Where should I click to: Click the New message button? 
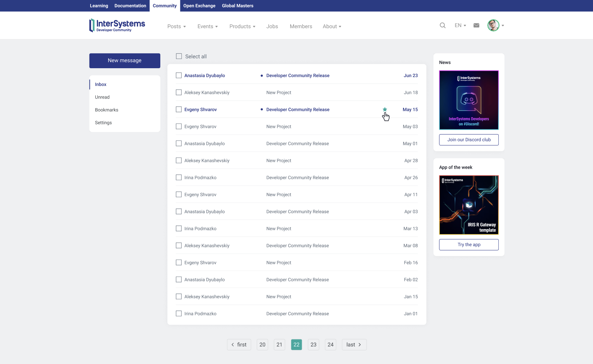(x=125, y=61)
